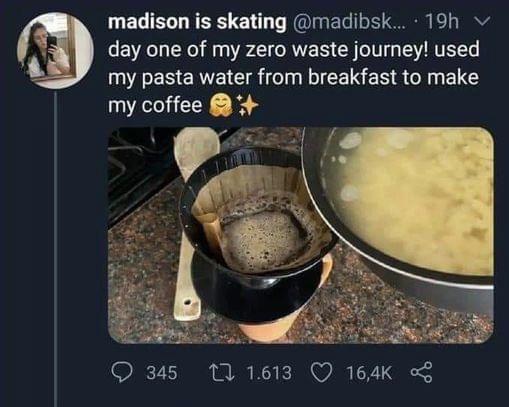
Task: View the 16,4K likes count
Action: click(369, 373)
